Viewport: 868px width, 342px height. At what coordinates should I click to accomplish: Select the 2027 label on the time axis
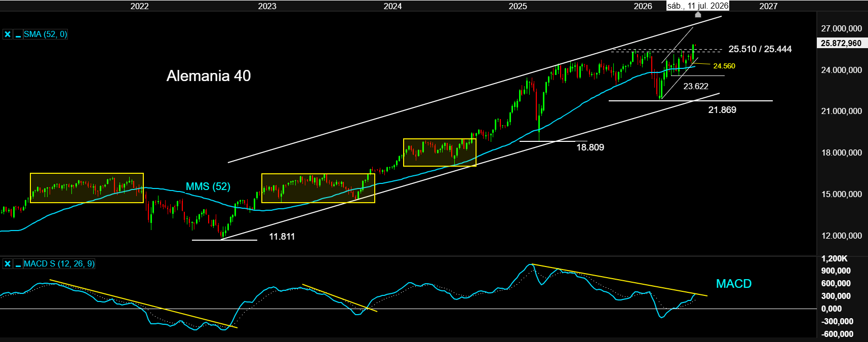pyautogui.click(x=768, y=6)
